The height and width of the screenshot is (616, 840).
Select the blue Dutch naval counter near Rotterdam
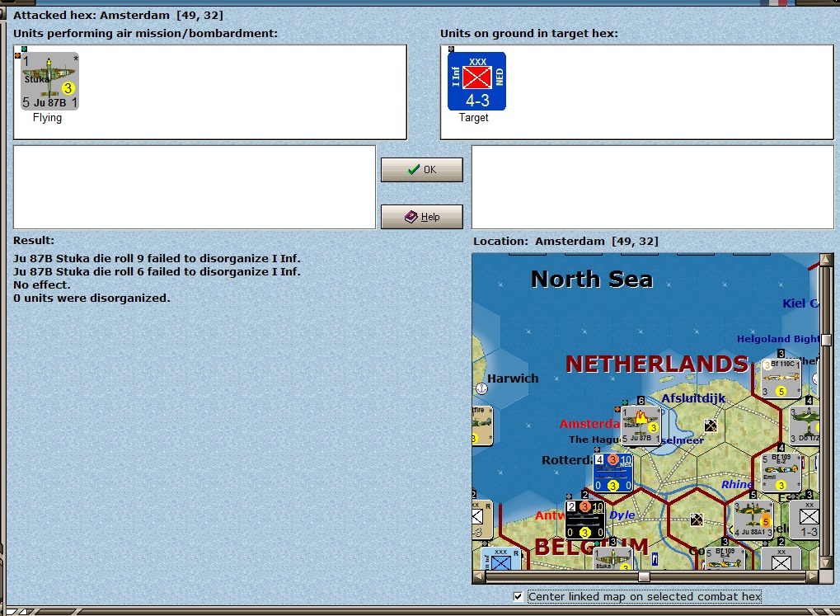click(x=612, y=473)
